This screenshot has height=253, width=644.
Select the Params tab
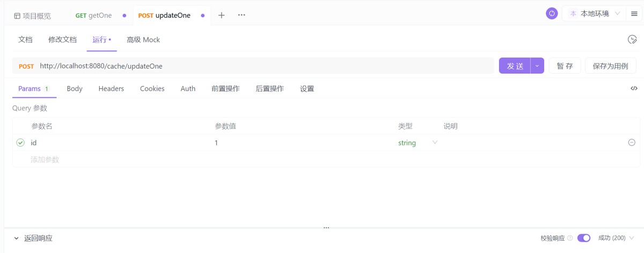point(34,89)
